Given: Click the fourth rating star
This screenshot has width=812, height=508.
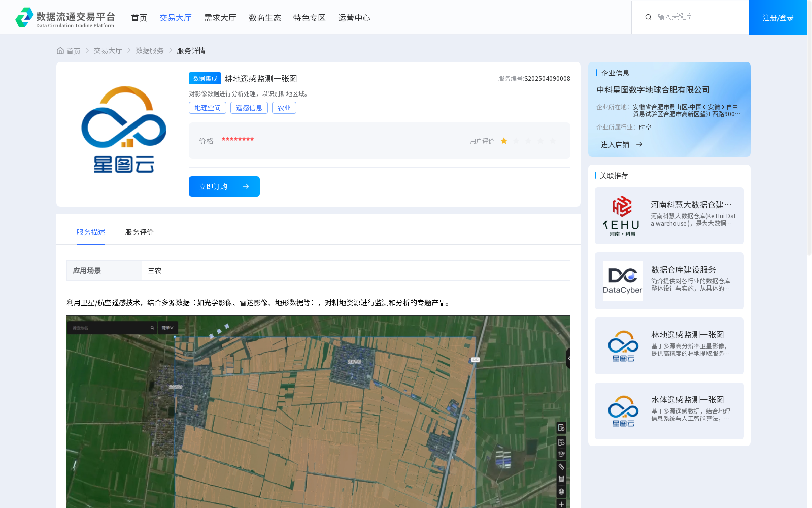Looking at the screenshot, I should pos(540,141).
